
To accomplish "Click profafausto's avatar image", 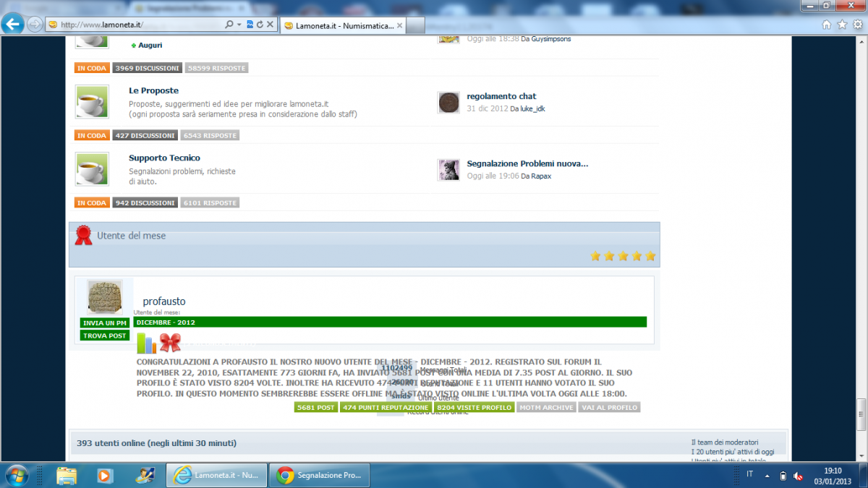I will pyautogui.click(x=105, y=297).
